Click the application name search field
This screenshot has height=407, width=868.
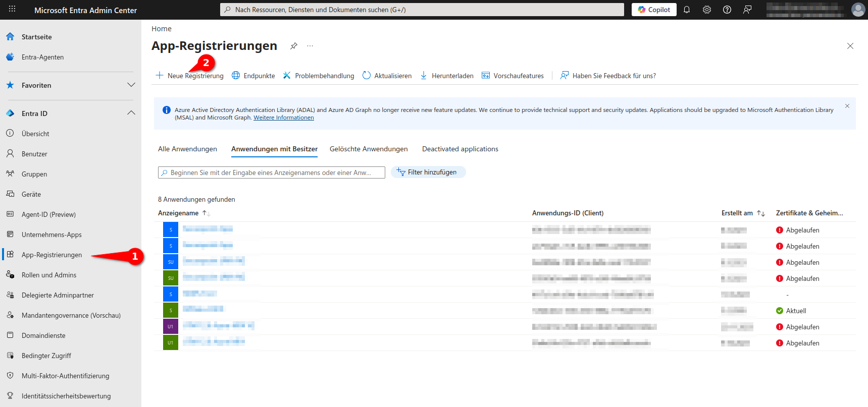[x=272, y=172]
